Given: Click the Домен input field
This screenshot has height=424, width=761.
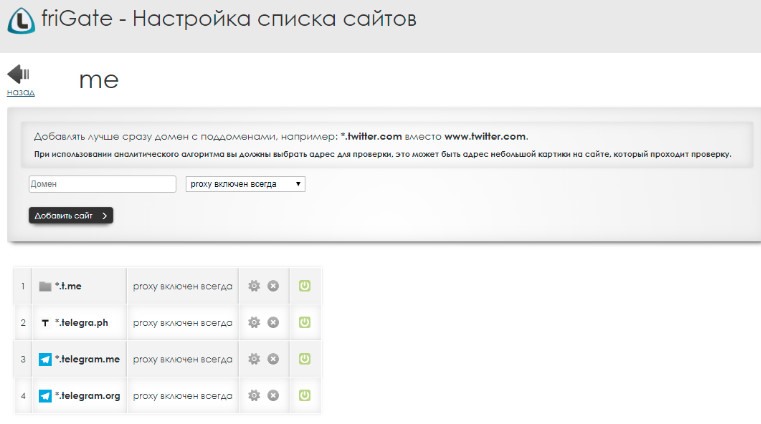Looking at the screenshot, I should 102,184.
